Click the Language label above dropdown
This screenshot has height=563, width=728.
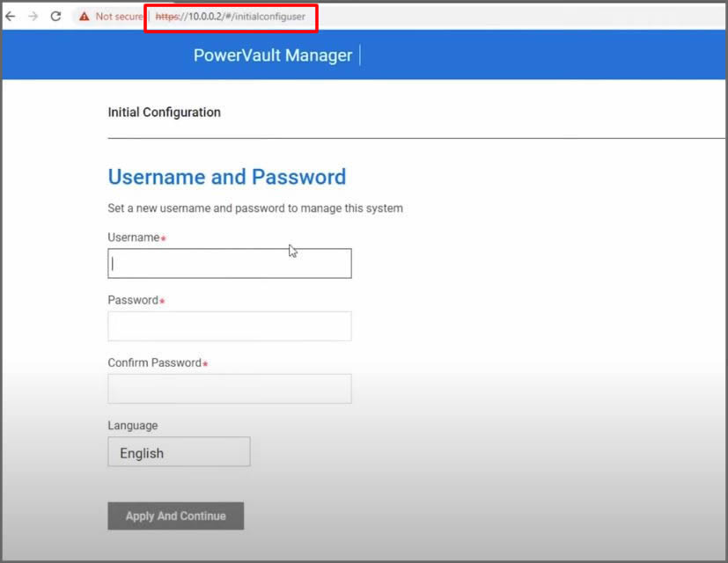pos(133,425)
